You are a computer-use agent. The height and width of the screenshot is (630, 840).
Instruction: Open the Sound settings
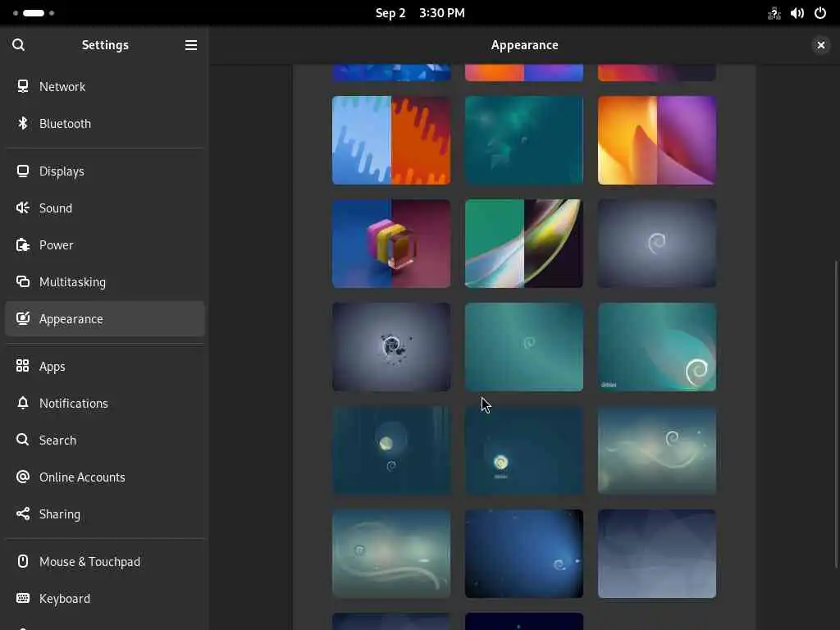click(105, 208)
